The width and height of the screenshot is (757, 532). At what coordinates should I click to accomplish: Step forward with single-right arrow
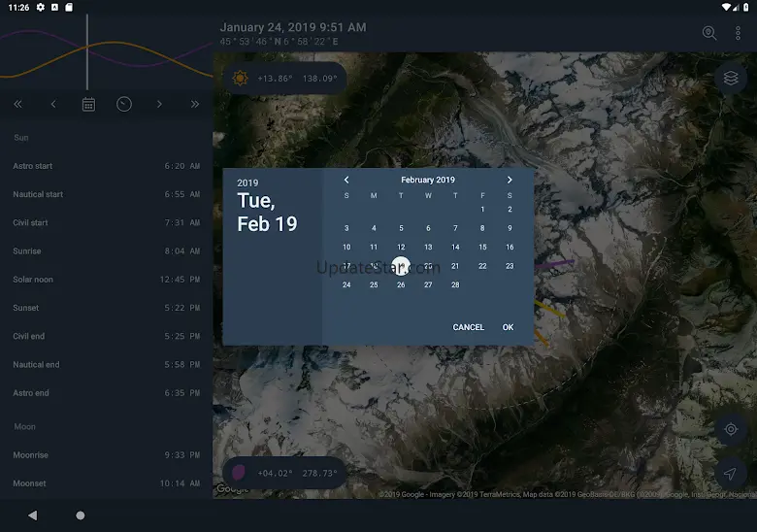[159, 104]
